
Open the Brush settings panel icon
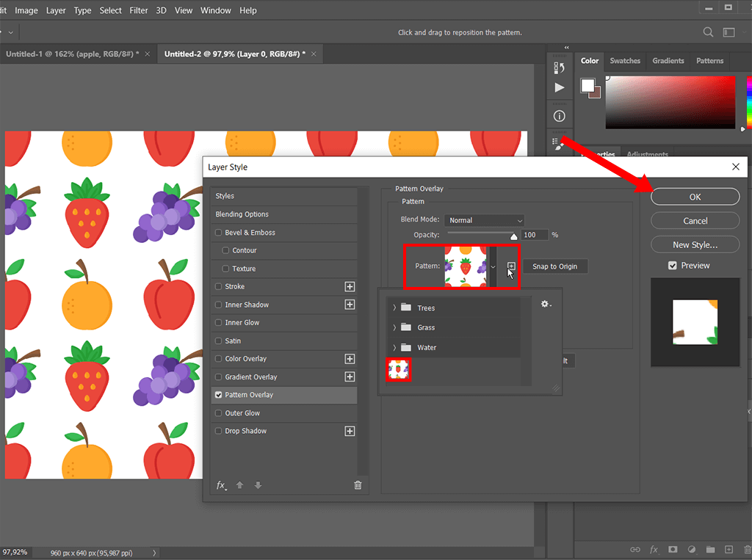(x=558, y=144)
